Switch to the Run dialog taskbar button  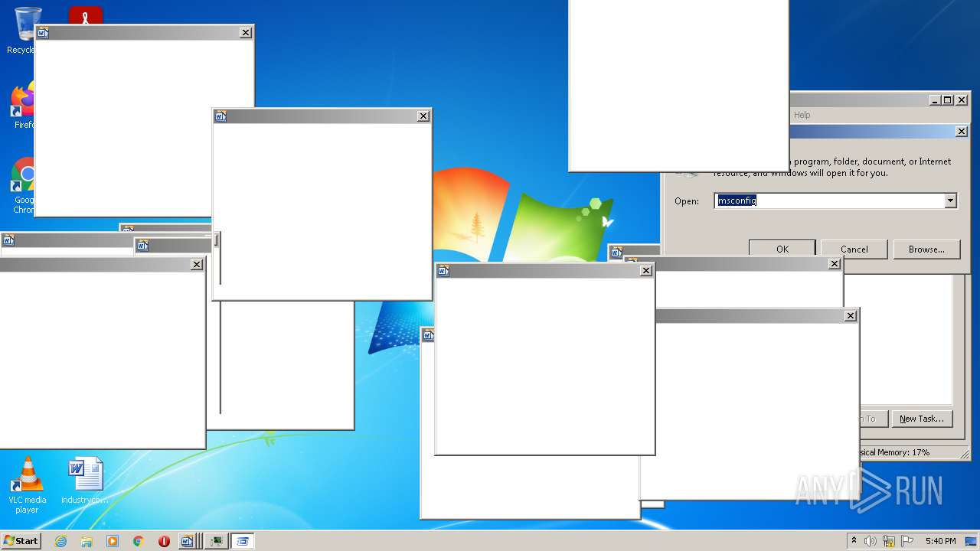click(243, 541)
